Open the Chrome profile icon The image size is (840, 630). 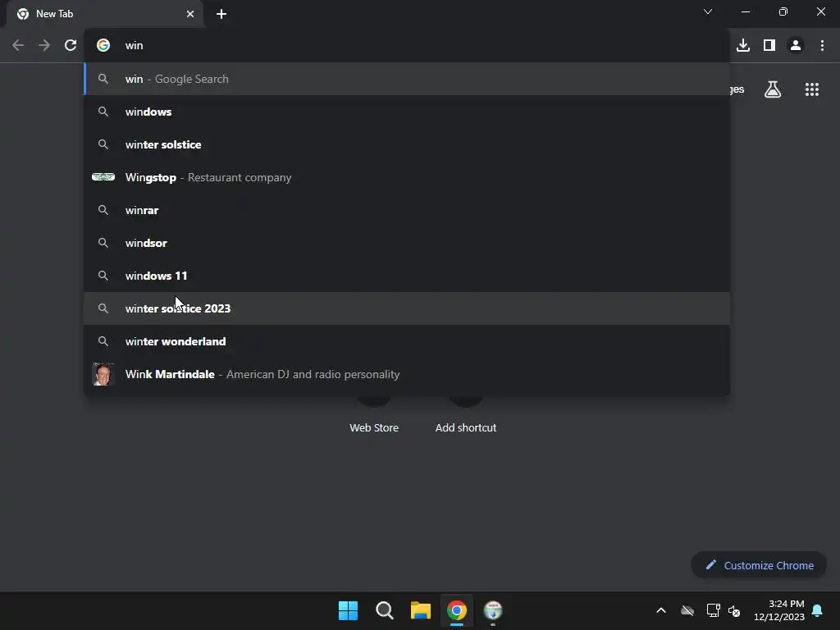click(796, 46)
